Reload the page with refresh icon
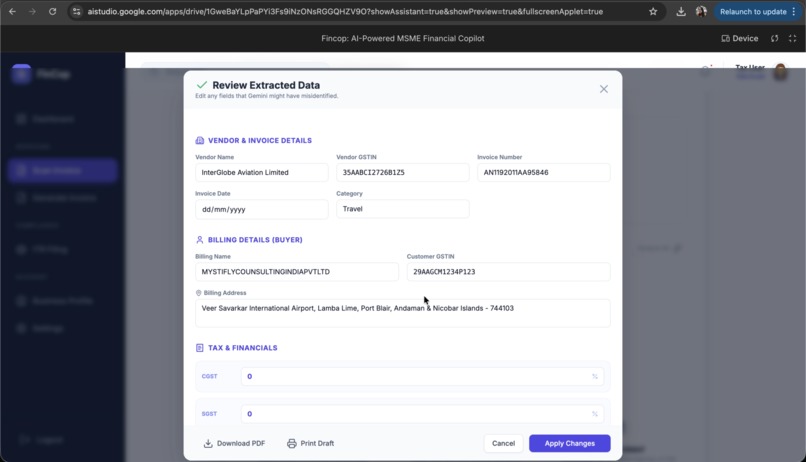The image size is (806, 462). coord(52,11)
